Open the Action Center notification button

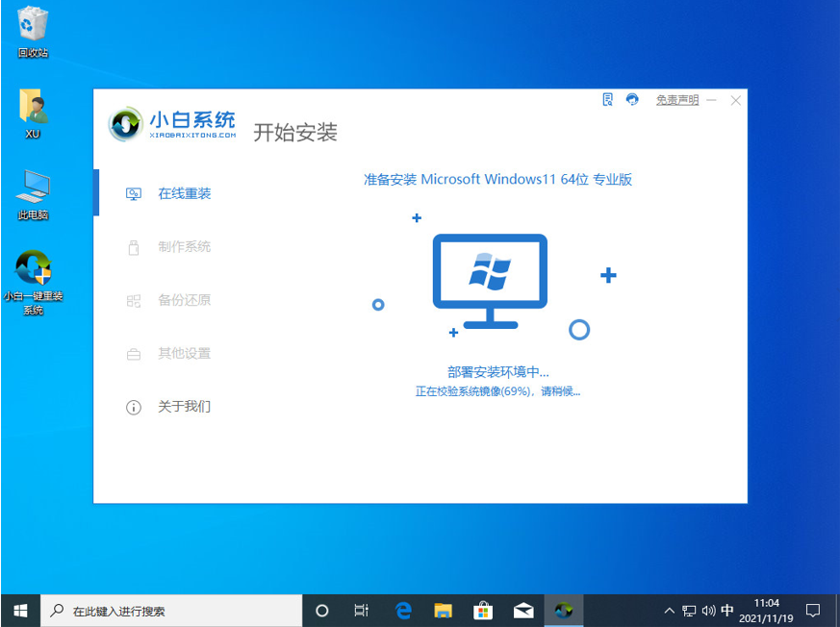[813, 610]
